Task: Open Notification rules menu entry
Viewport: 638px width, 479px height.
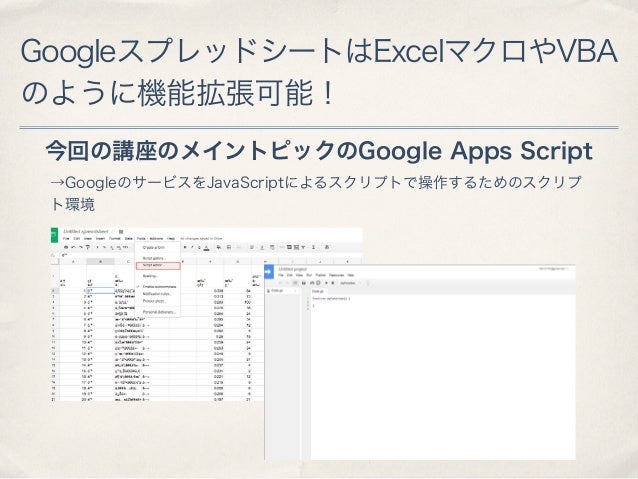Action: [x=157, y=294]
